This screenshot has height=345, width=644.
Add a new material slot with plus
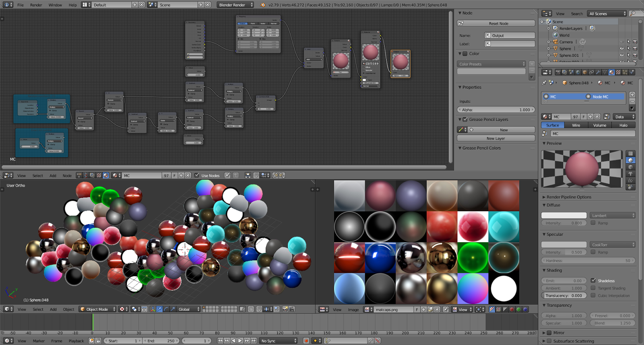tap(632, 94)
